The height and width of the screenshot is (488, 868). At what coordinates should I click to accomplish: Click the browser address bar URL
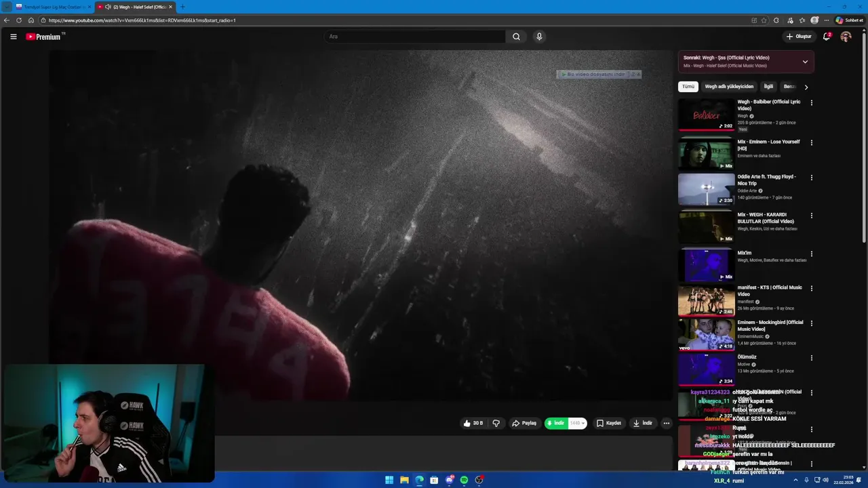(142, 20)
